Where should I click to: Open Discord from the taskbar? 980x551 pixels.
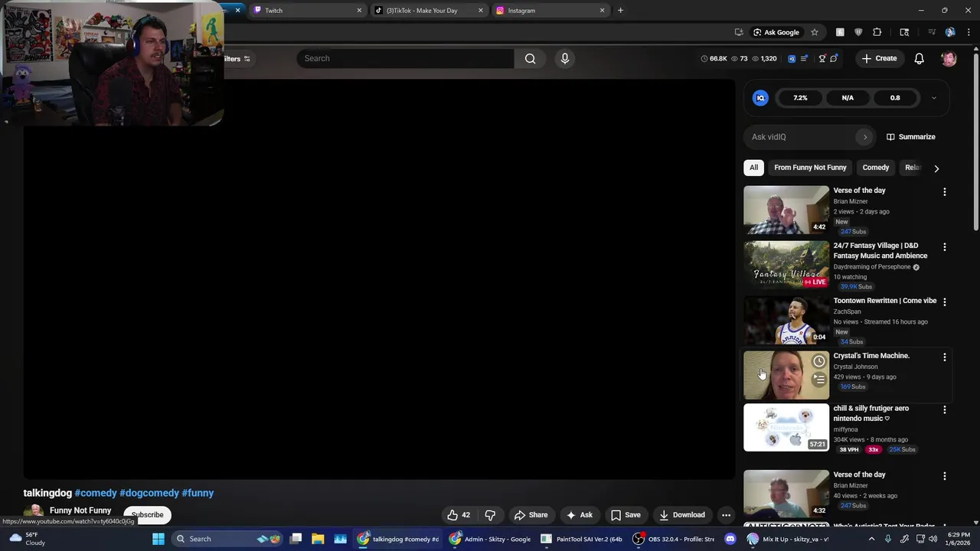coord(730,539)
